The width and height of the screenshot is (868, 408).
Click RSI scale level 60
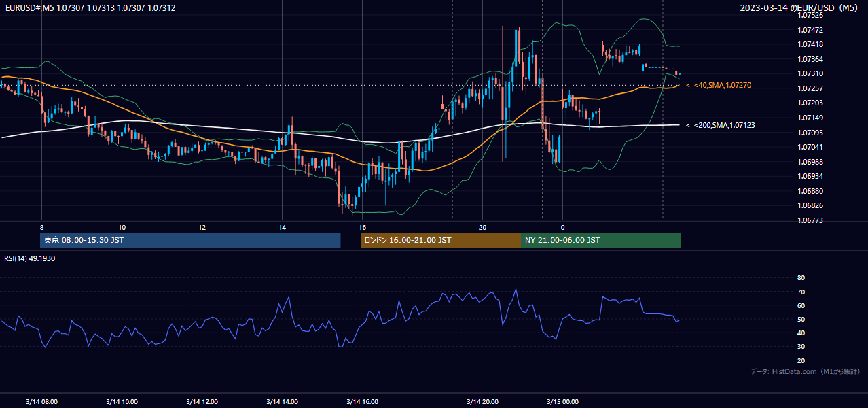[801, 305]
